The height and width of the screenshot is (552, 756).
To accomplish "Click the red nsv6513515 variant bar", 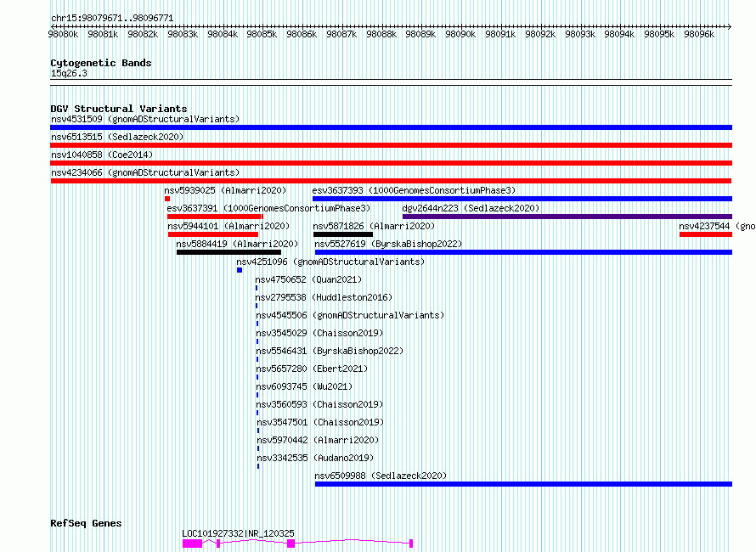I will tap(391, 145).
